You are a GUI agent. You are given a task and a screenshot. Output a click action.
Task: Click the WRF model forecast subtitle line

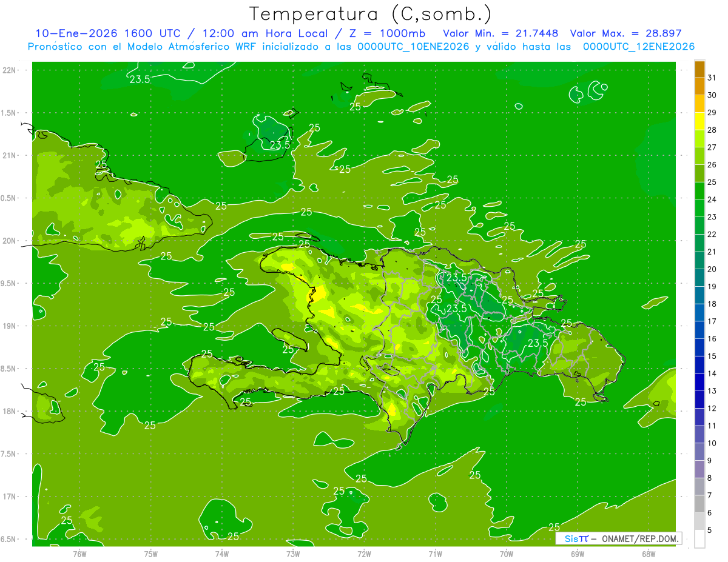361,47
